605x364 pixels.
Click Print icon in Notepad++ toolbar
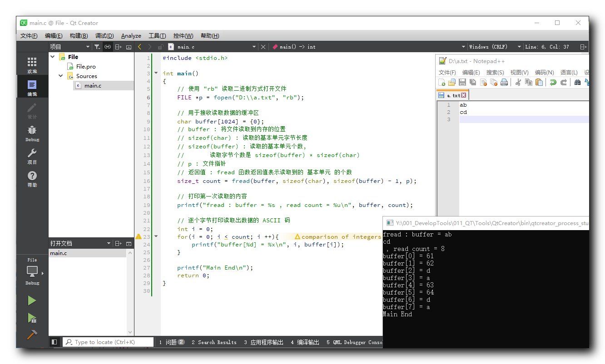[504, 82]
